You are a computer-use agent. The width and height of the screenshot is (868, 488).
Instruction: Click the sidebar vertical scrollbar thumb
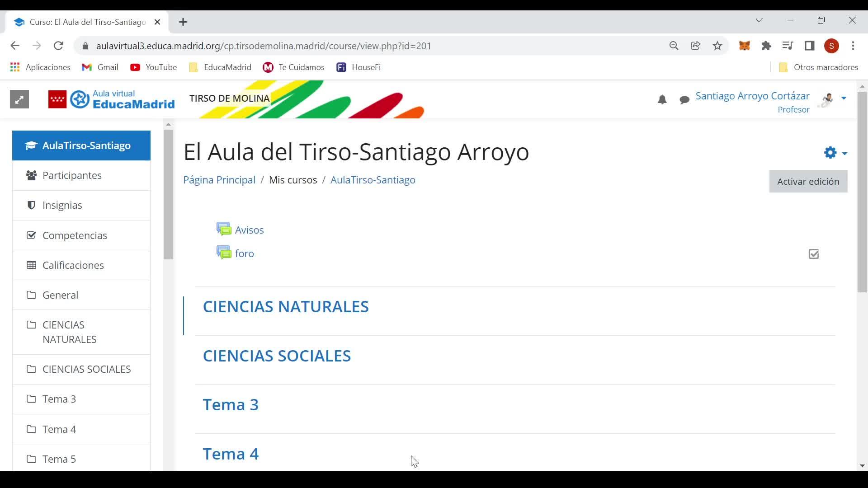168,194
